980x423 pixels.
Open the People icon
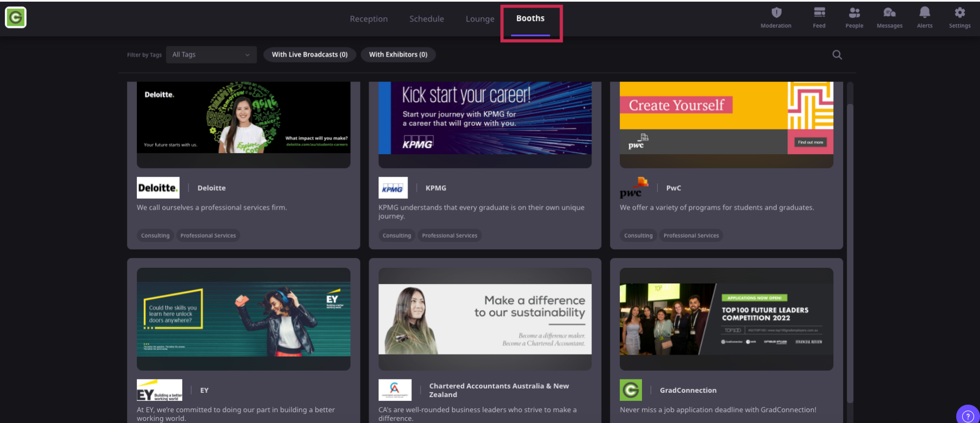tap(854, 13)
